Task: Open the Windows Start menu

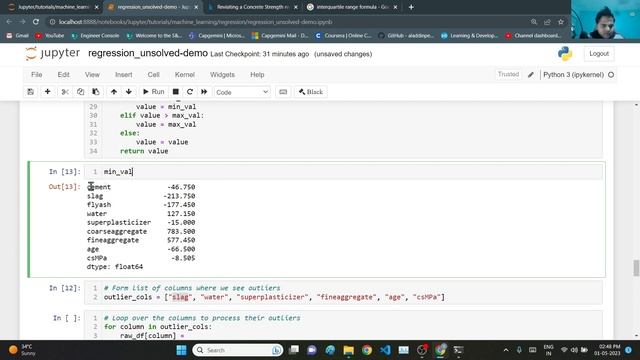Action: point(181,350)
